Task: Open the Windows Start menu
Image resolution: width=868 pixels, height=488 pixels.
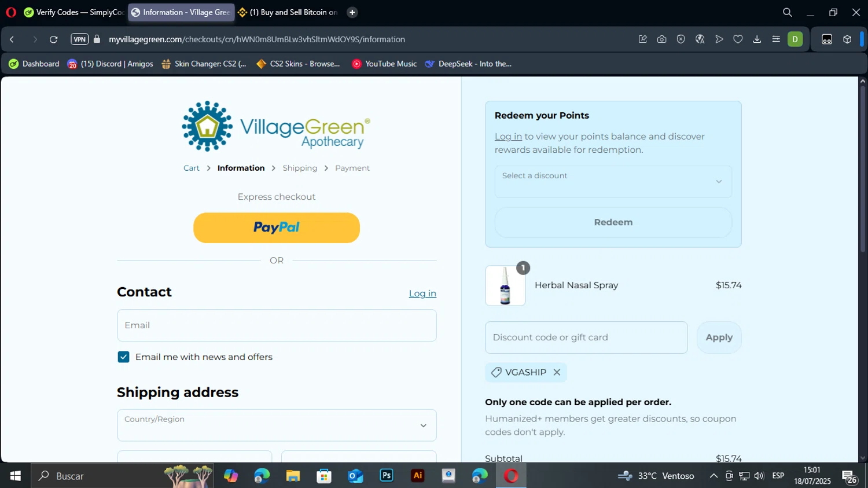Action: (x=16, y=476)
